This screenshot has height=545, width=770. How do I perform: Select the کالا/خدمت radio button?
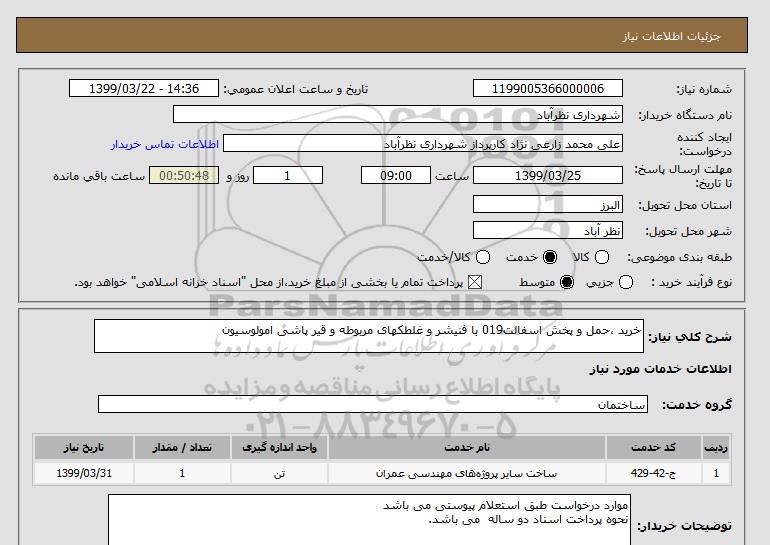483,257
